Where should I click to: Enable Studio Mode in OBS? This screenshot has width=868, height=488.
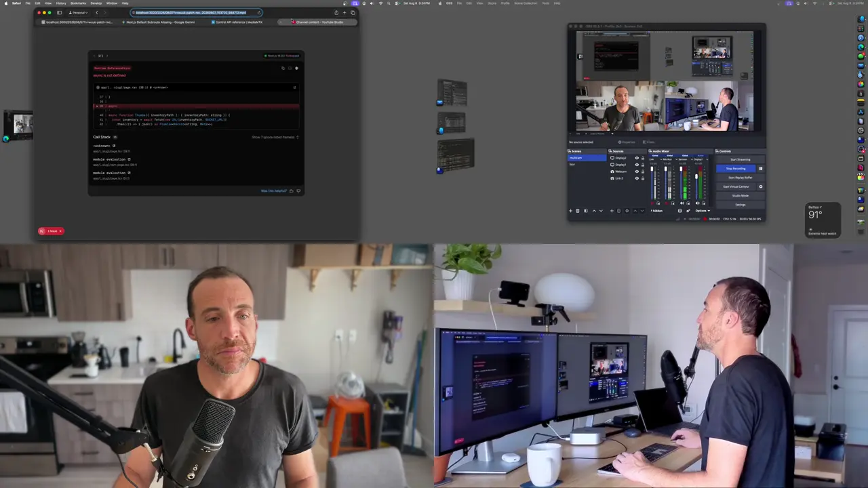pos(741,196)
